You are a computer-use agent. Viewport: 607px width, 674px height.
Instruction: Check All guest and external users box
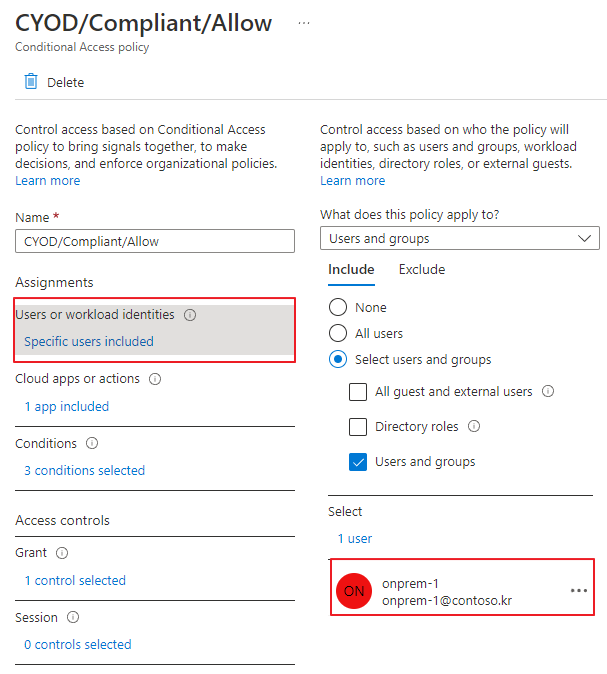coord(358,392)
